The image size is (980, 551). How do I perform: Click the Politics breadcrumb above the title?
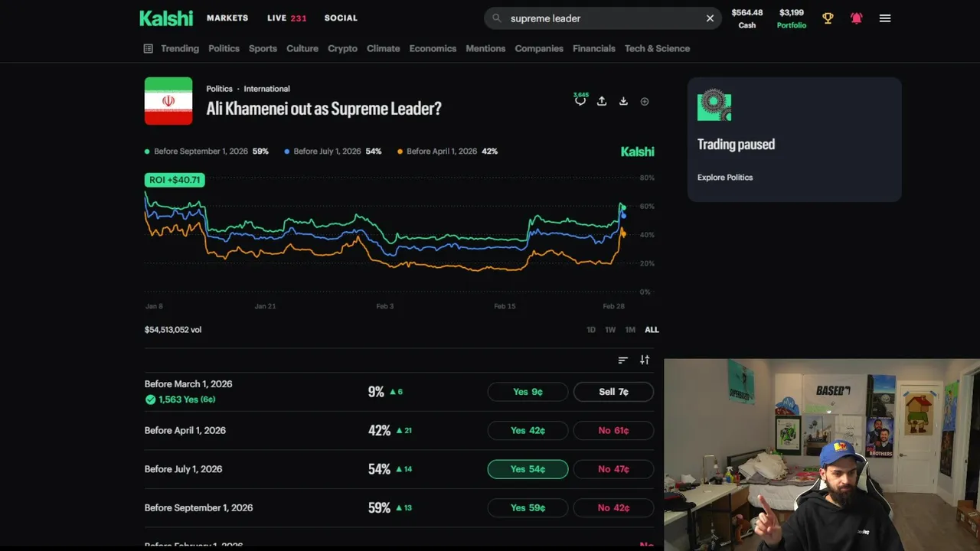[x=219, y=89]
